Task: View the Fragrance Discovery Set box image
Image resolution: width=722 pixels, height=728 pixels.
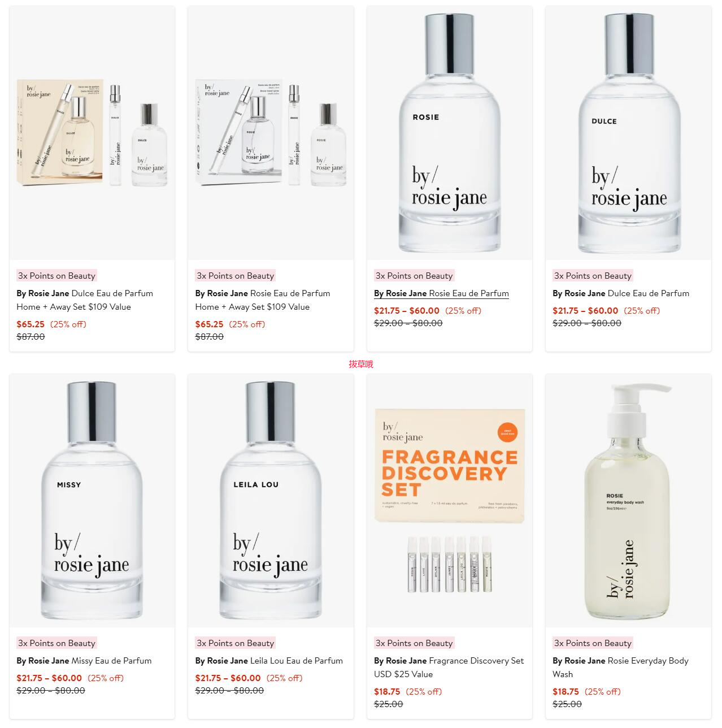Action: coord(450,500)
